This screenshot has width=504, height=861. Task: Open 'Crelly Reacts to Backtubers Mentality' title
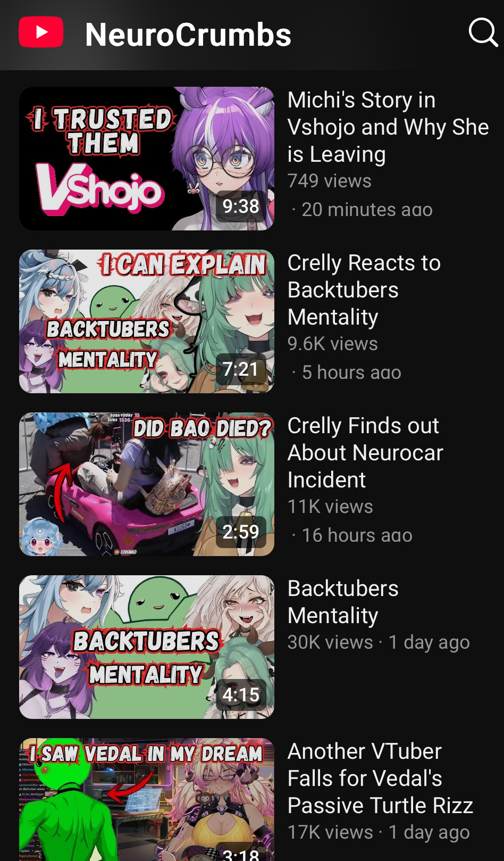pos(364,290)
